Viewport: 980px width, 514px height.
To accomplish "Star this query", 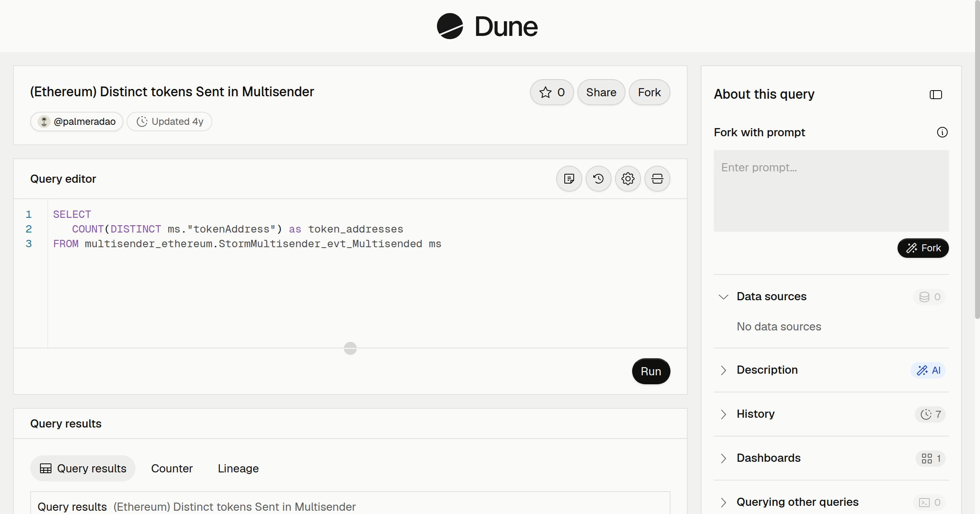I will pos(552,92).
